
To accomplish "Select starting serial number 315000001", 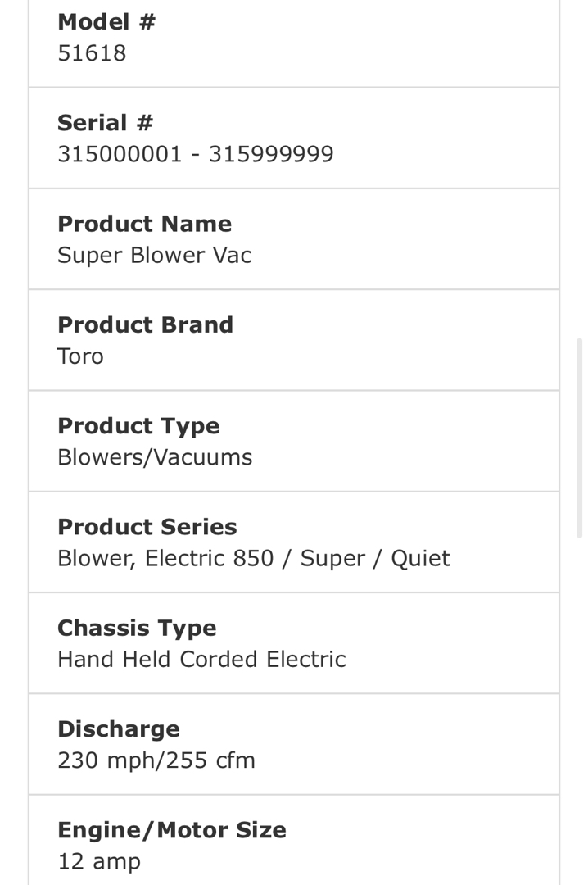I will click(120, 154).
